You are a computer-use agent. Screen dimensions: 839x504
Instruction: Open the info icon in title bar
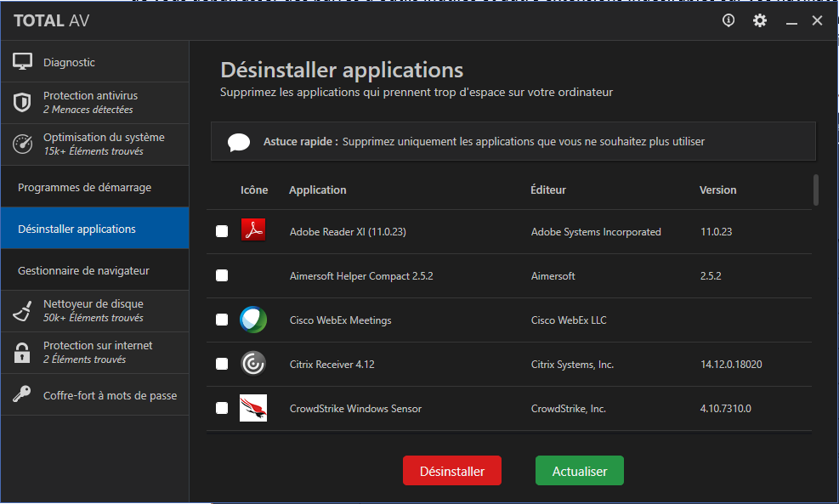728,20
